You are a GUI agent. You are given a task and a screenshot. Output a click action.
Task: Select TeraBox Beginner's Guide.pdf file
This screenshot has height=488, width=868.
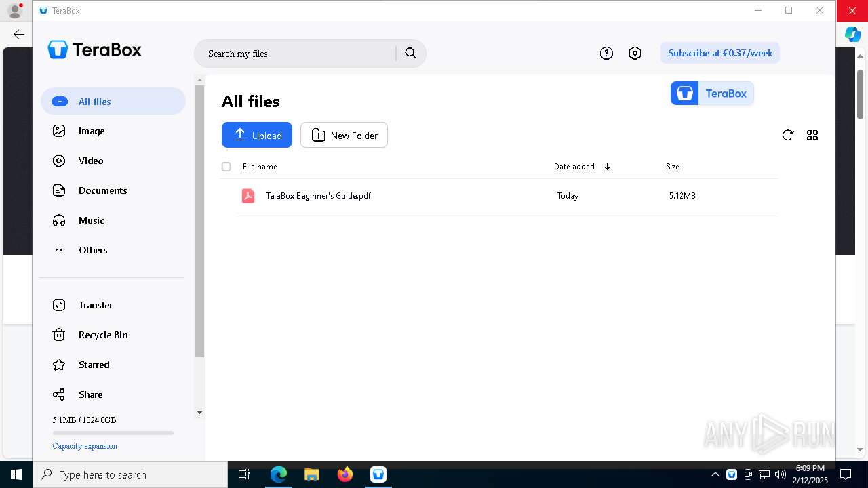coord(318,196)
